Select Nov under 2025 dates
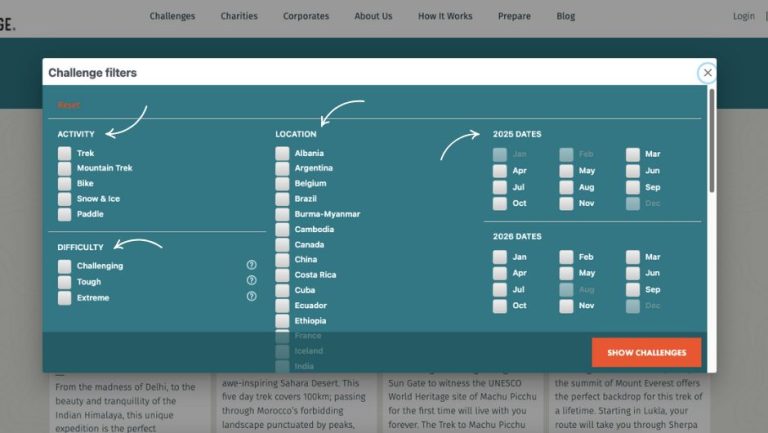Viewport: 768px width, 433px height. [x=566, y=203]
